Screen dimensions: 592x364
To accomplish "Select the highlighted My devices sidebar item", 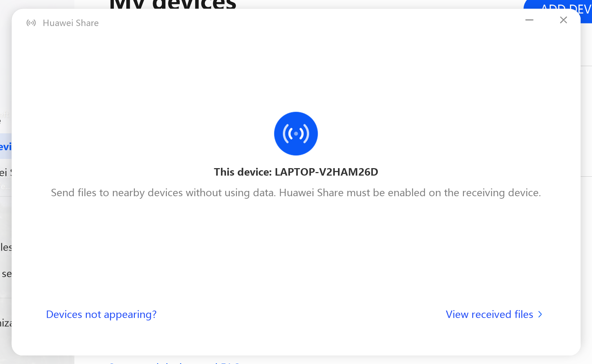I will [6, 146].
